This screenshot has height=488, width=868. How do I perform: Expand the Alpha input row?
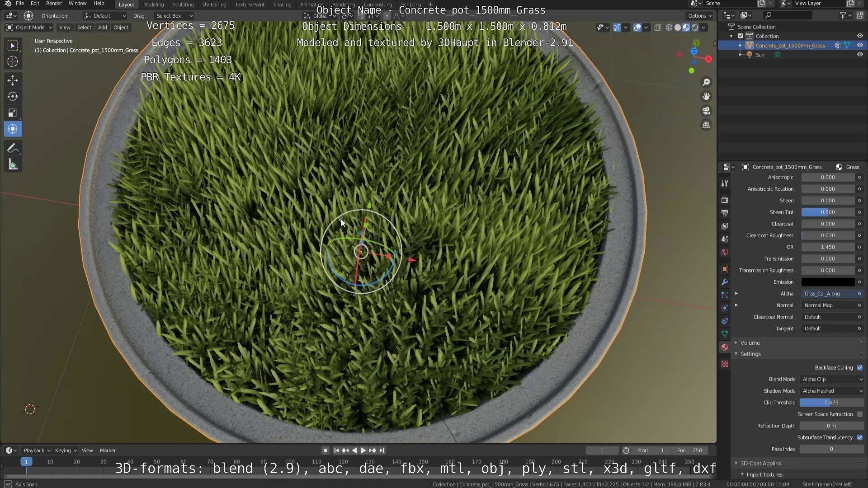[x=736, y=294]
